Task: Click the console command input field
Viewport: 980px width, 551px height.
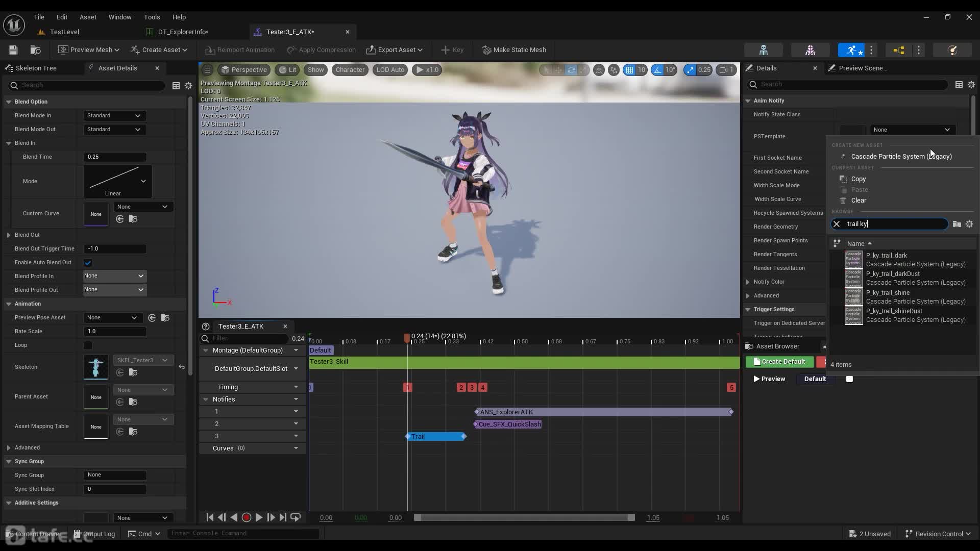Action: [x=243, y=534]
